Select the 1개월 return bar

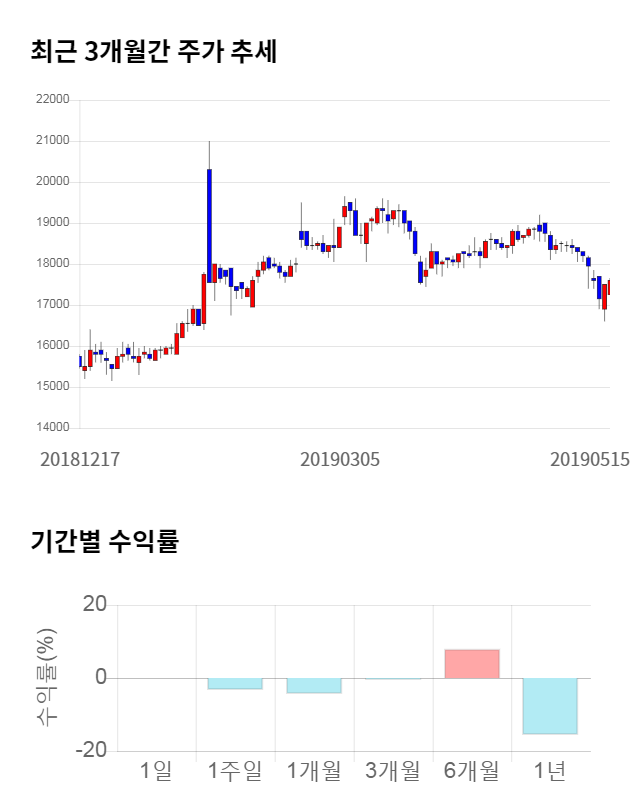(x=314, y=686)
